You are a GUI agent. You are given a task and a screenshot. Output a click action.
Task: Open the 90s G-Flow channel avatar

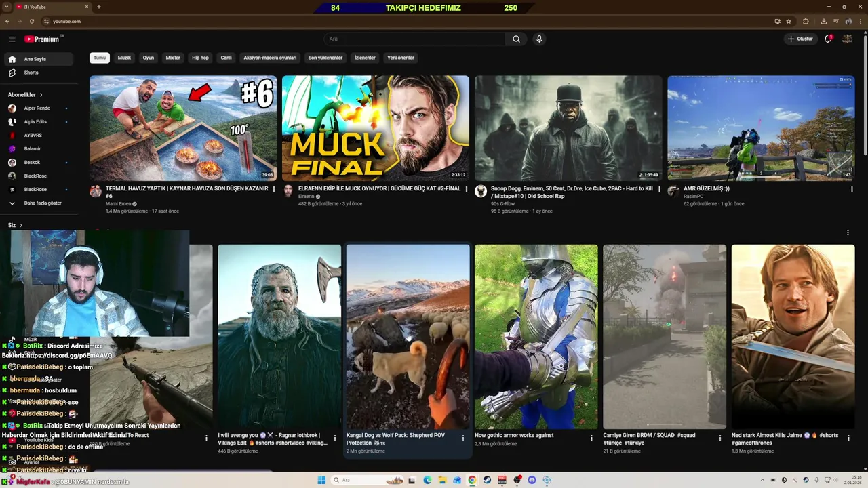[481, 191]
